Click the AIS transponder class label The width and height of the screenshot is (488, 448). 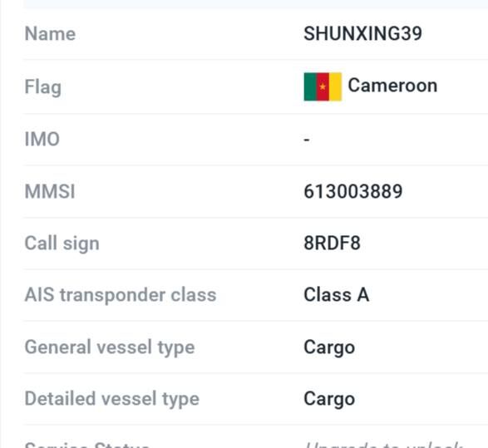pos(121,295)
